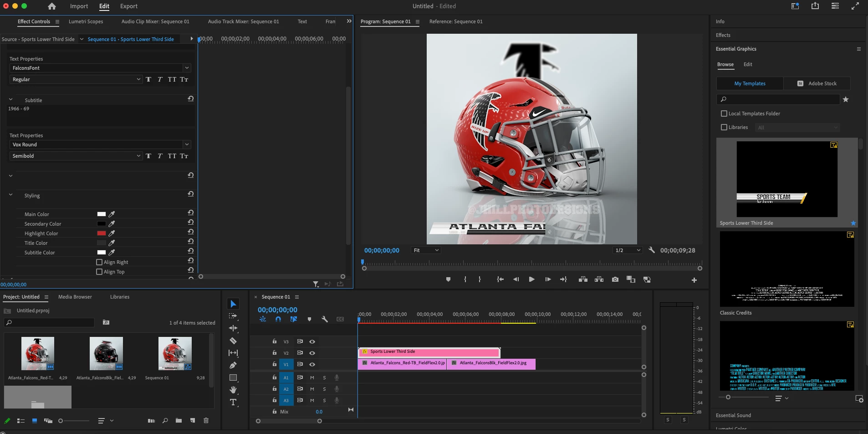Screen dimensions: 868x434
Task: Add a marker in the Program monitor
Action: [448, 279]
